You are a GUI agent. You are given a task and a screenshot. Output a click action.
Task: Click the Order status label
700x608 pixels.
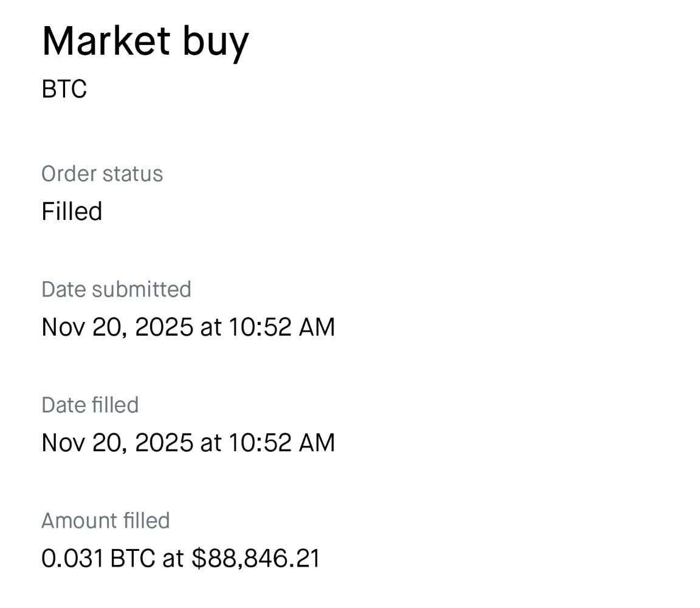point(102,174)
